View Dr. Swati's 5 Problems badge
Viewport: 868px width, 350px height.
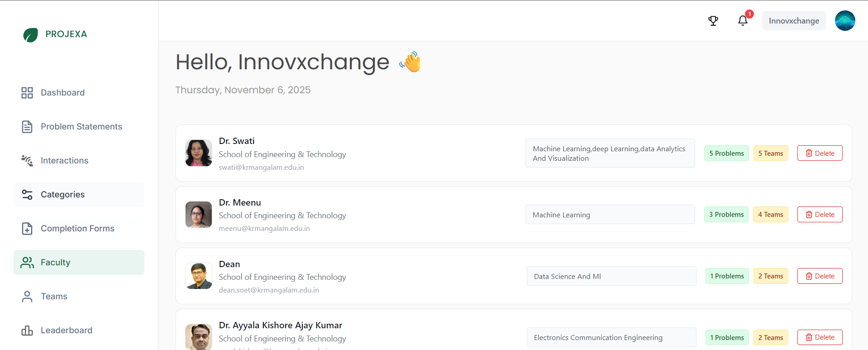726,153
